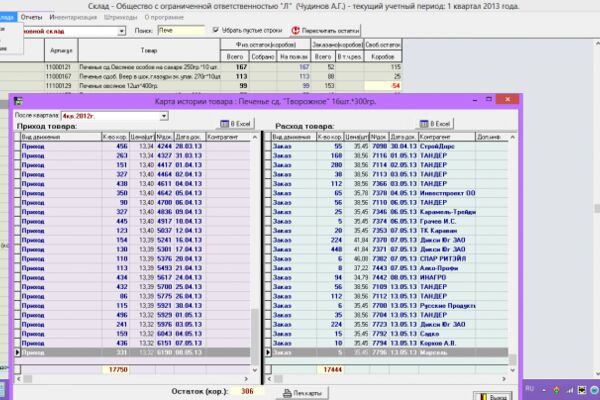The height and width of the screenshot is (400, 600).
Task: Select the Заказ row for СПАР РИТЭЙЛ
Action: click(x=386, y=259)
